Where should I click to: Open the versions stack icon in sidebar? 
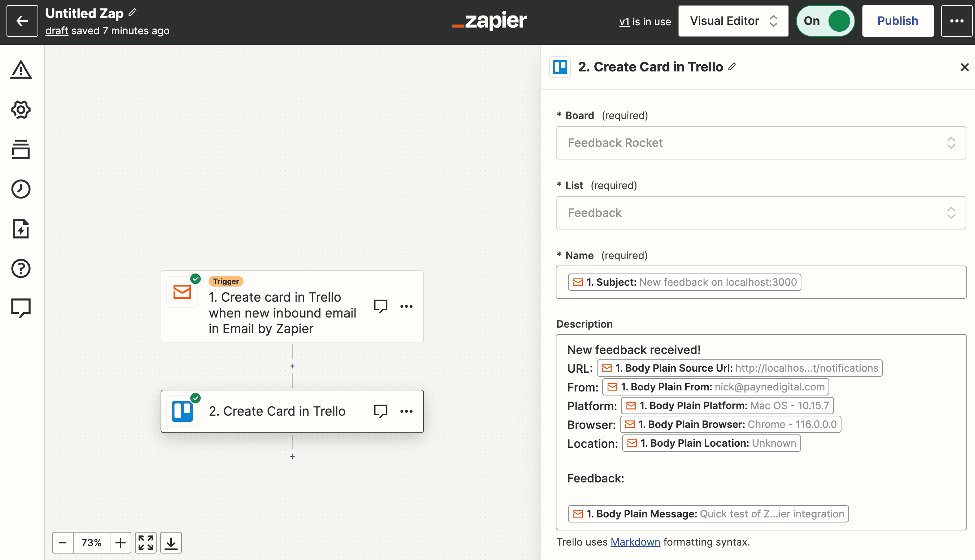point(21,149)
